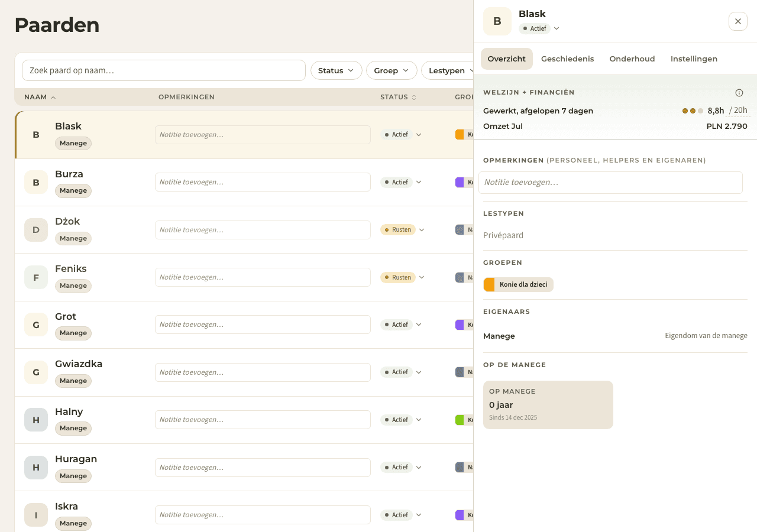Add a note in the Burza row field

[x=263, y=182]
